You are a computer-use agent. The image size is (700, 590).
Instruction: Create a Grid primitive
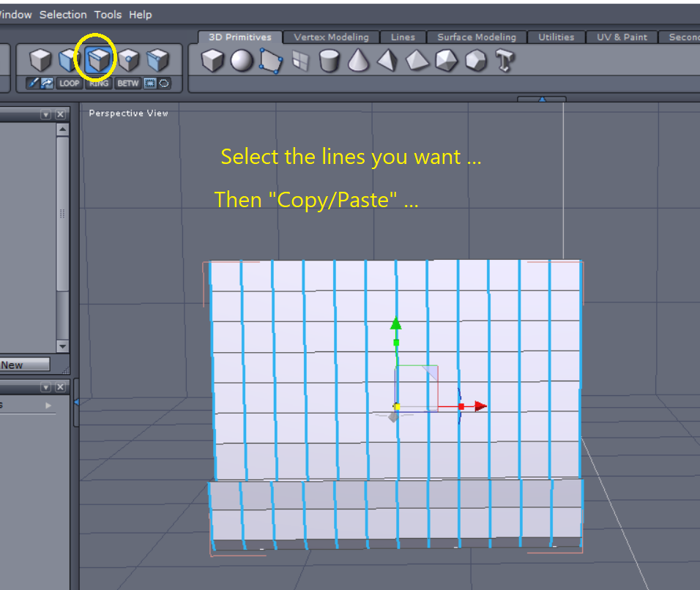(x=300, y=60)
